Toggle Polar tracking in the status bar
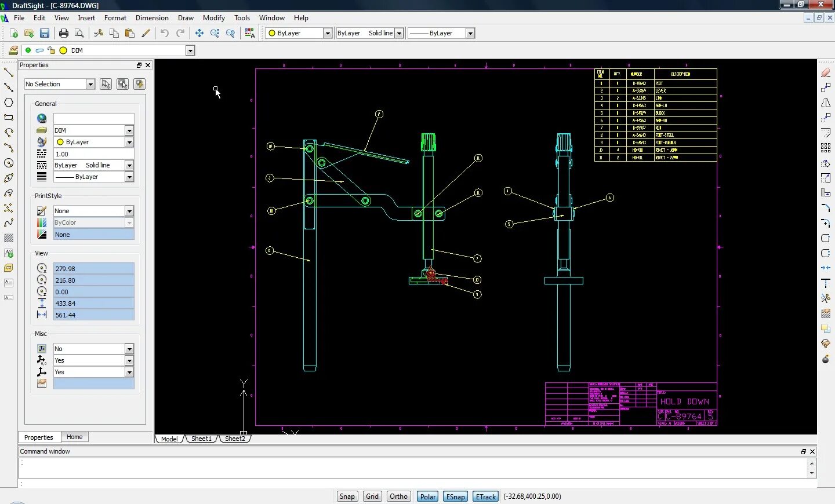The image size is (835, 504). tap(428, 496)
